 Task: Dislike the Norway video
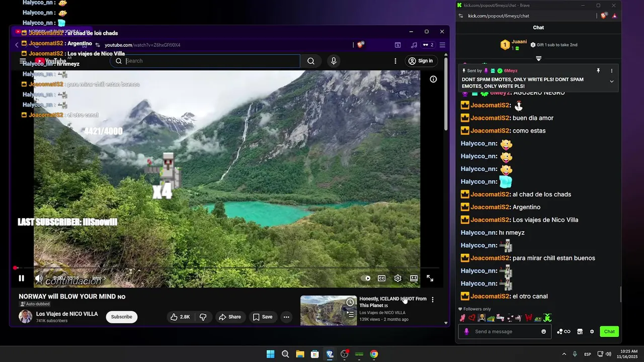coord(203,317)
